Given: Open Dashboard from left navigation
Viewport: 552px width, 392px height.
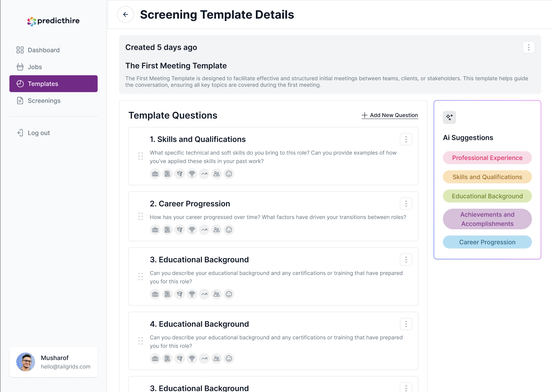Looking at the screenshot, I should click(x=44, y=50).
